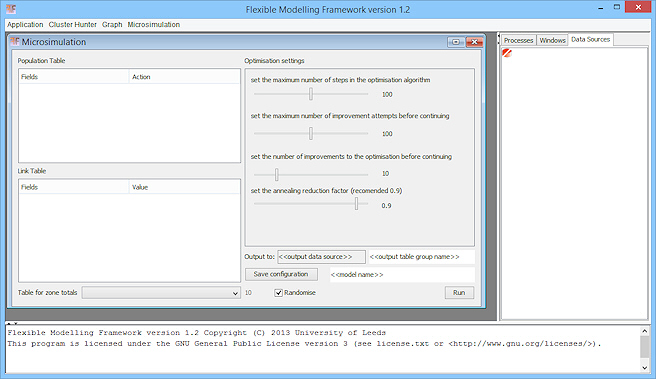Adjust the improvement attempts slider

[311, 133]
